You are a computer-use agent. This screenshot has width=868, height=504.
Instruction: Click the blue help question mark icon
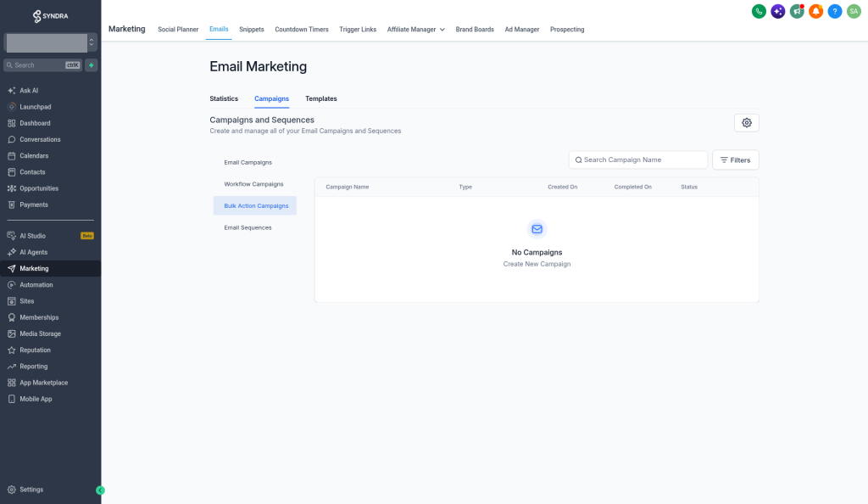click(x=835, y=11)
